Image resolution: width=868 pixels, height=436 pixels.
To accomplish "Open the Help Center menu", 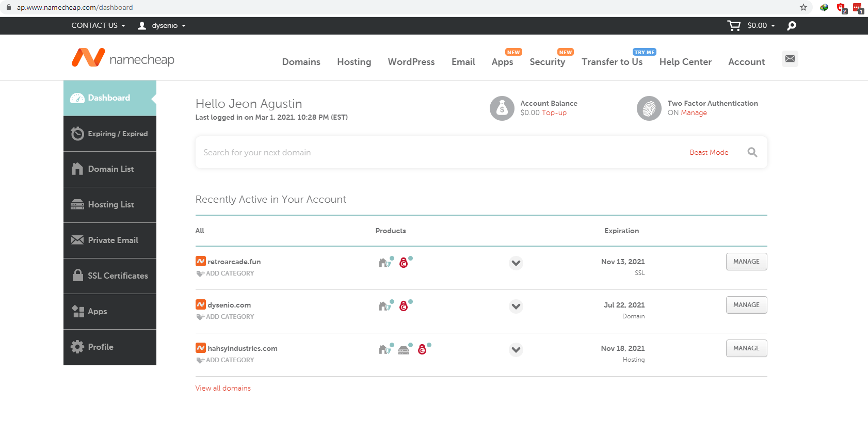I will pyautogui.click(x=685, y=62).
